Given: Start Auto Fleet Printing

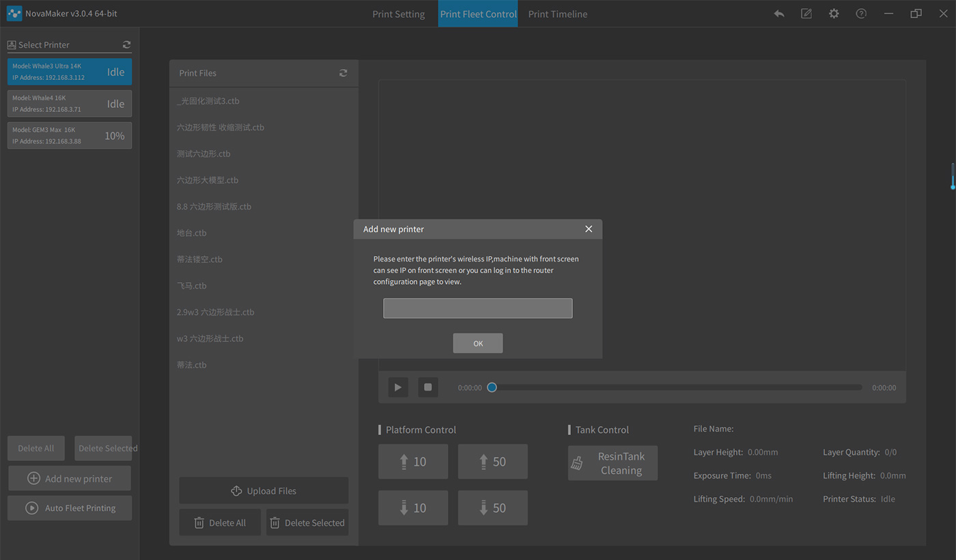Looking at the screenshot, I should point(70,508).
